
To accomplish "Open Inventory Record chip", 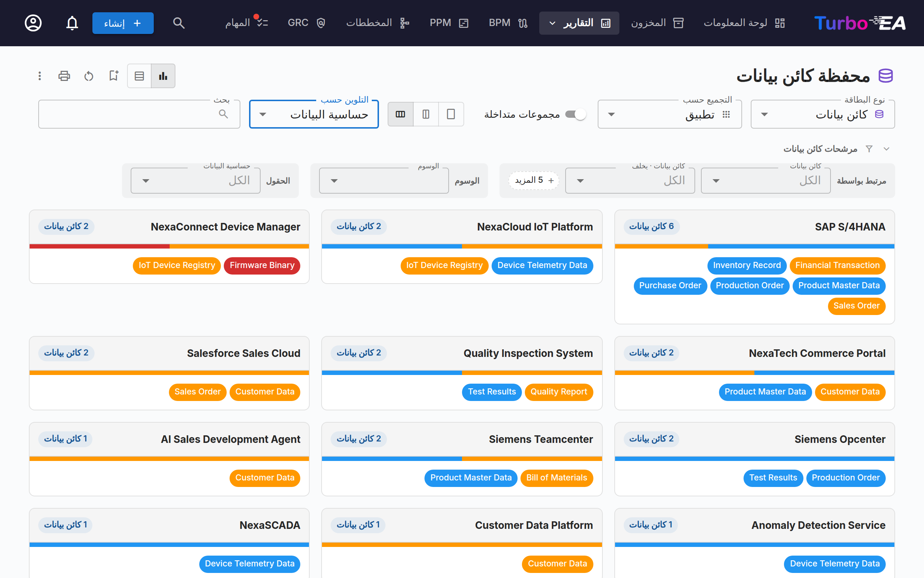I will (x=747, y=265).
